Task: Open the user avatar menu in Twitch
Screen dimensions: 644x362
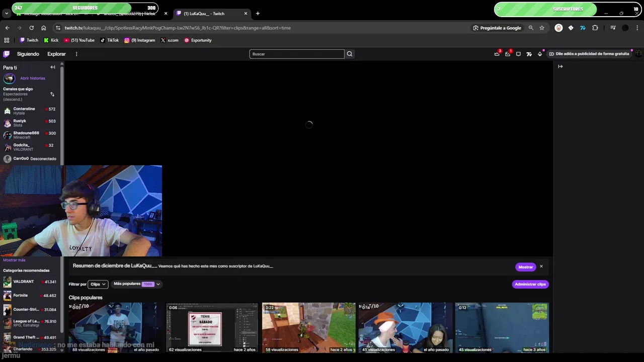Action: tap(638, 54)
